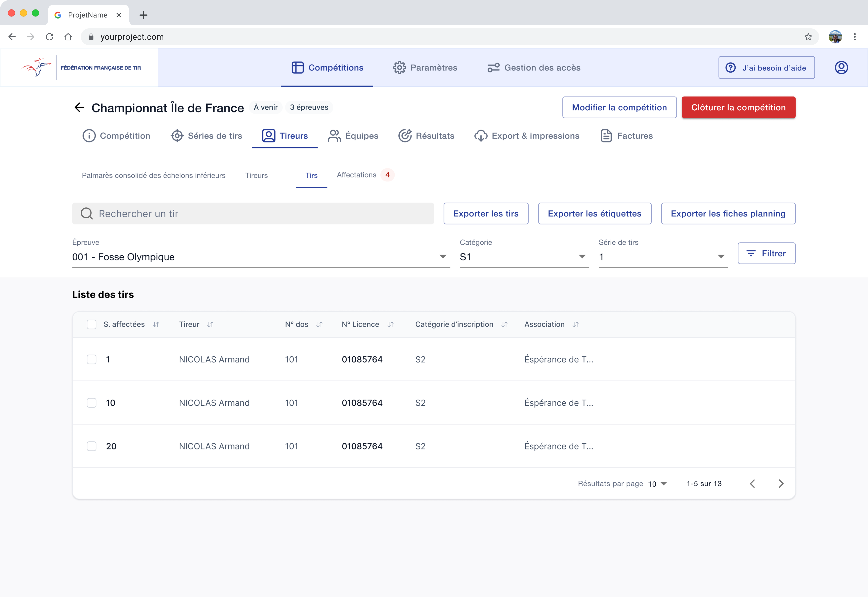Click the back arrow beside Championnat Île de France
This screenshot has width=868, height=597.
point(79,108)
